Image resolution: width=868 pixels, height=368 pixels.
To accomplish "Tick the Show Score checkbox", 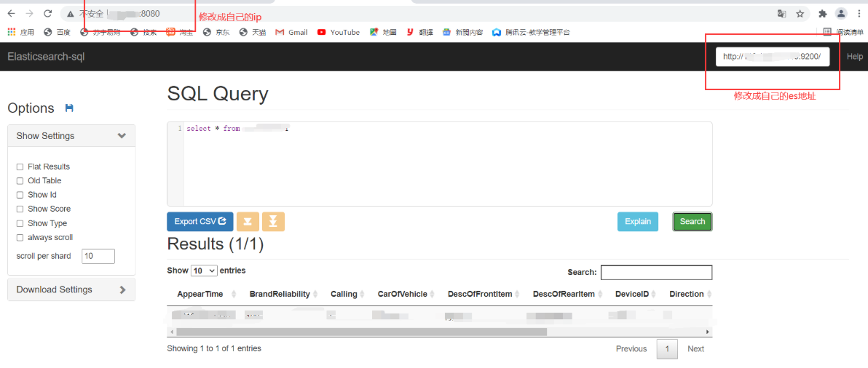I will (20, 209).
